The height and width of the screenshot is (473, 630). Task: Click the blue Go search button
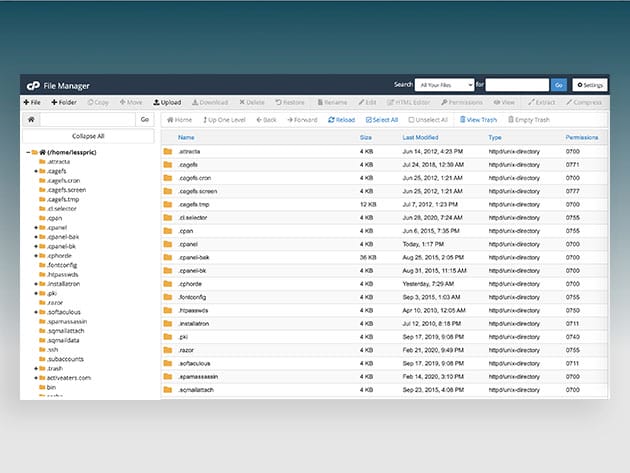pos(559,86)
